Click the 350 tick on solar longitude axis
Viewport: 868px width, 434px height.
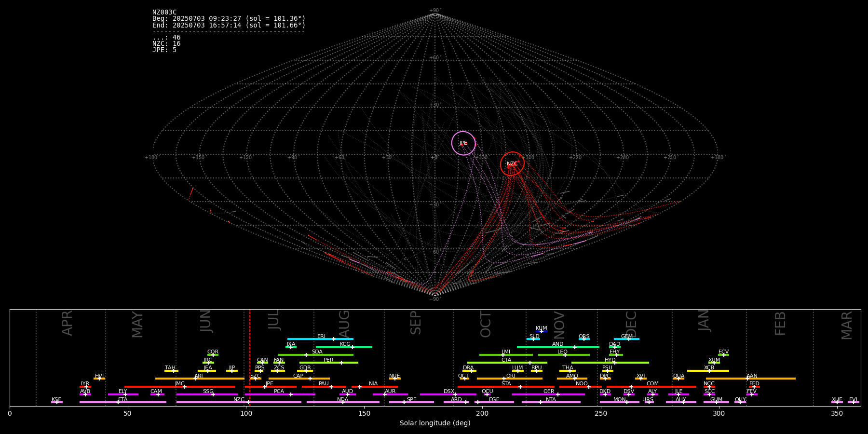click(837, 413)
